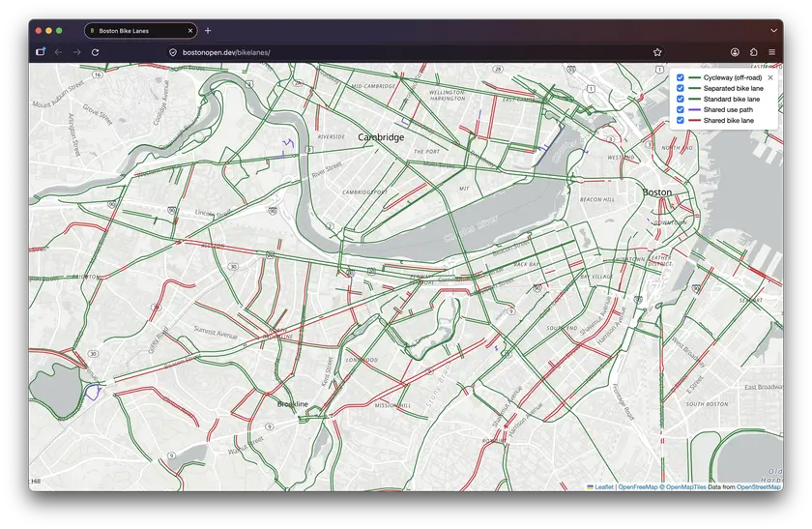The image size is (812, 529).
Task: Bookmark this page with the star icon
Action: 657,52
